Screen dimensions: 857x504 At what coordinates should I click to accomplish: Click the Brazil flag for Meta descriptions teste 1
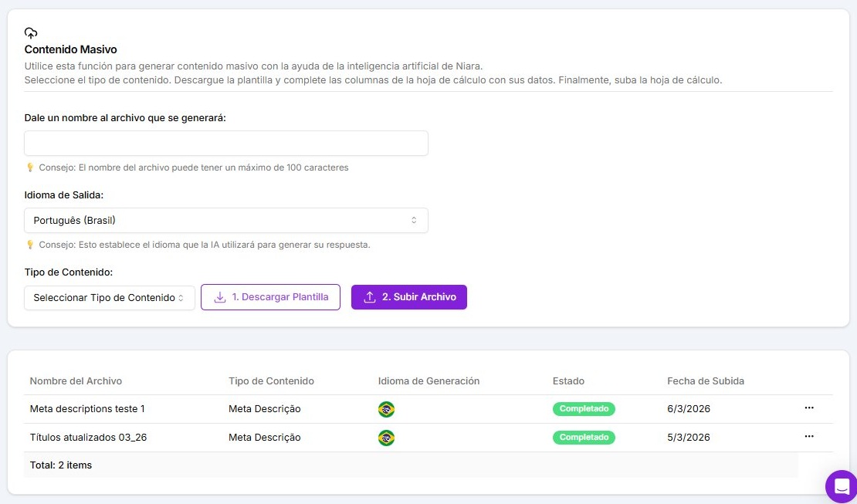386,409
